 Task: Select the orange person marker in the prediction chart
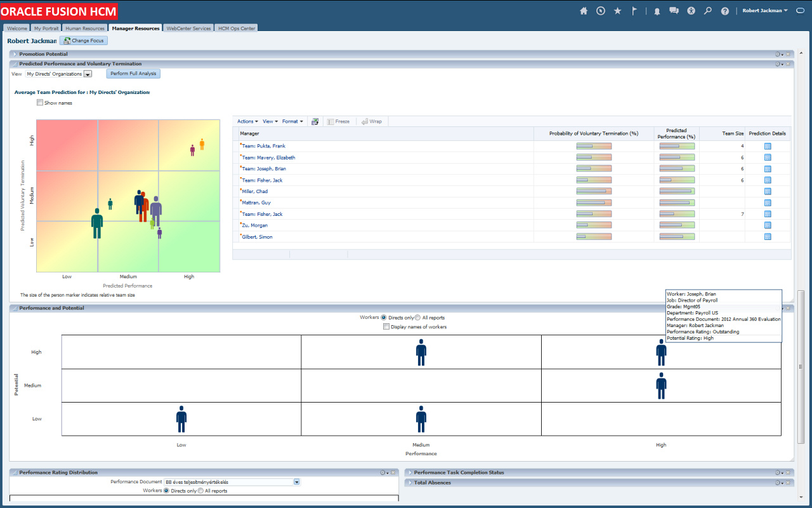coord(202,144)
